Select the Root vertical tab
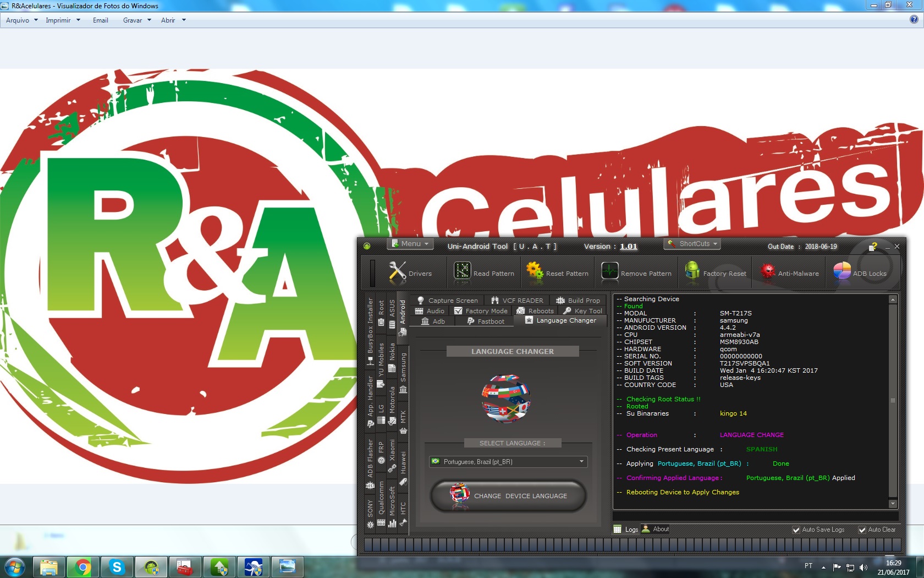Screen dimensions: 924x578 (x=381, y=313)
